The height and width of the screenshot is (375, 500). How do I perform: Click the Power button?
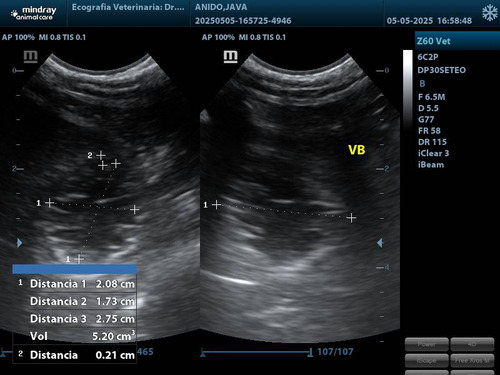pyautogui.click(x=427, y=344)
